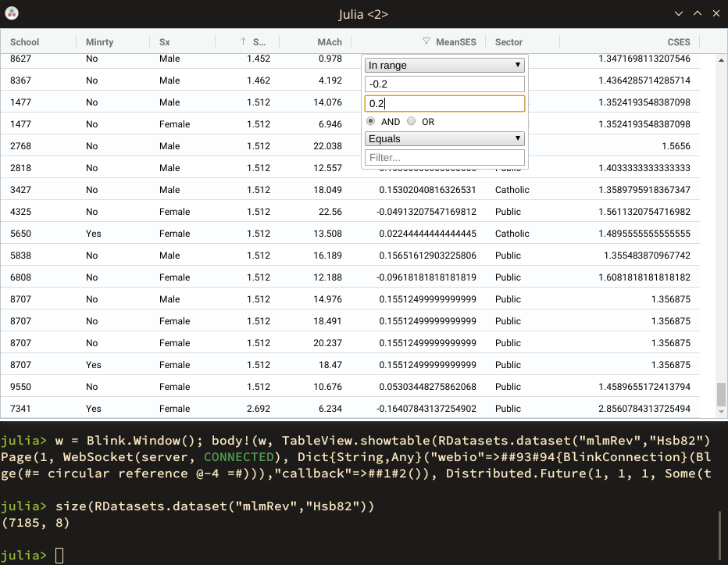Click the table vertical scrollbar thumb
This screenshot has height=565, width=728.
(x=721, y=394)
